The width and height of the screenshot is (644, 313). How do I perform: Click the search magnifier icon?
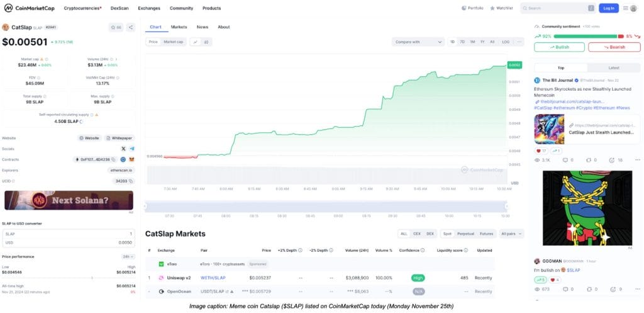click(525, 8)
